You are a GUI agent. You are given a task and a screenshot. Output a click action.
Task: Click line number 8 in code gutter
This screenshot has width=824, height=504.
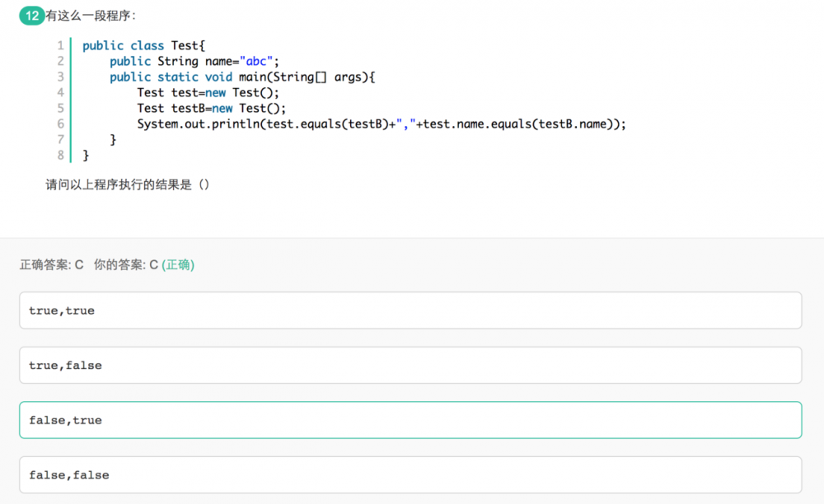(60, 155)
